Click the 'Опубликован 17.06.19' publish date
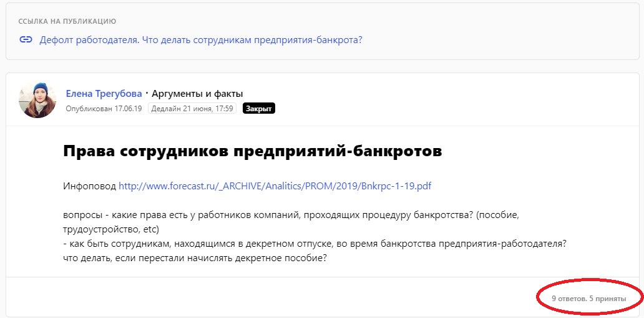 click(104, 109)
